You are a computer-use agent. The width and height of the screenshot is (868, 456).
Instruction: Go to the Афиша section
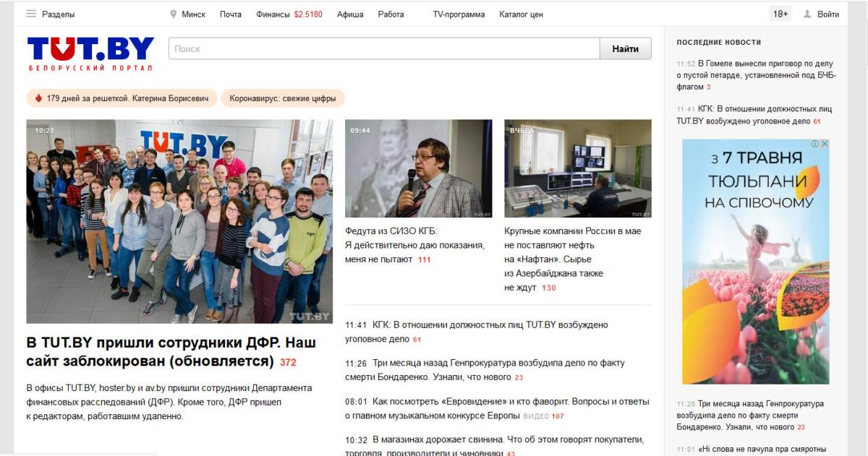[350, 14]
